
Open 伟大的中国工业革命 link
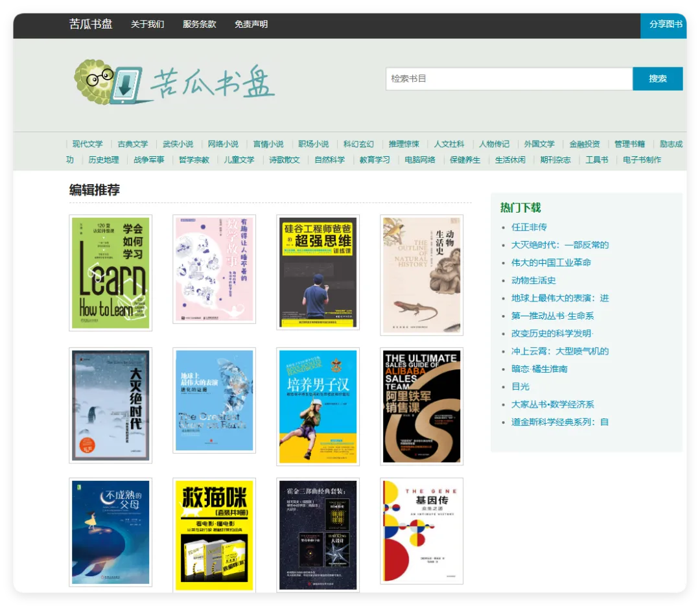[551, 262]
